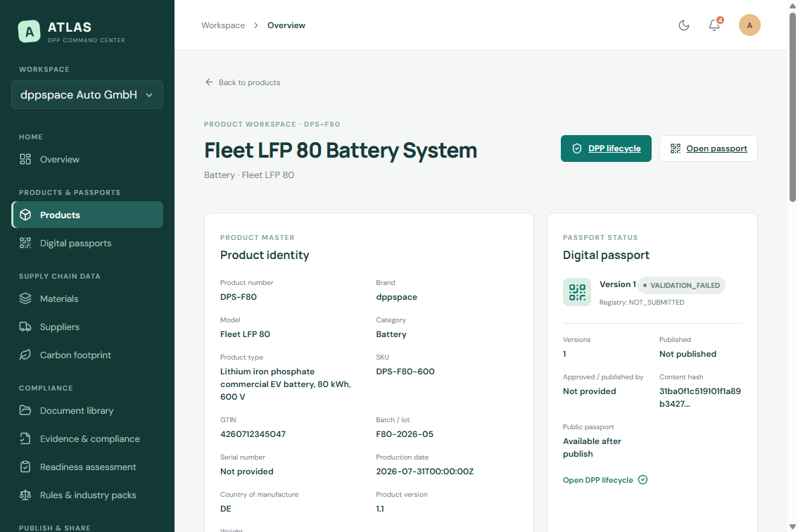This screenshot has height=532, width=798.
Task: Click Country of manufacture value DE
Action: [225, 509]
